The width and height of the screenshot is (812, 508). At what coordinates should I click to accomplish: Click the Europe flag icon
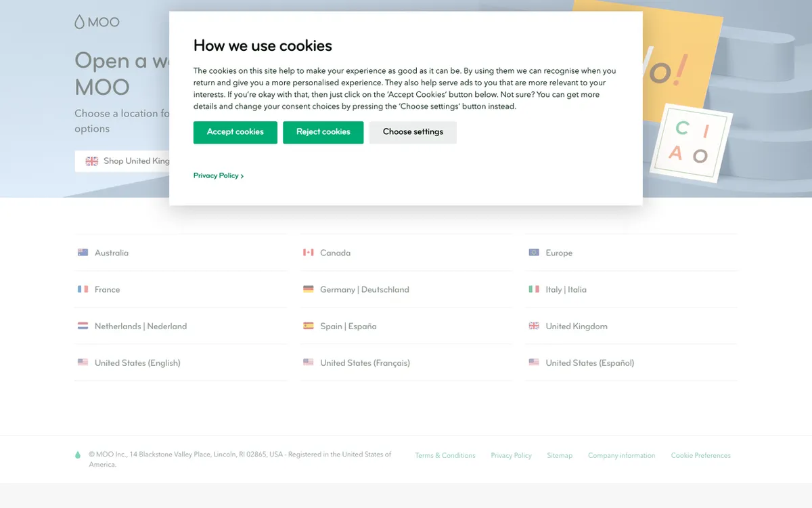point(534,253)
